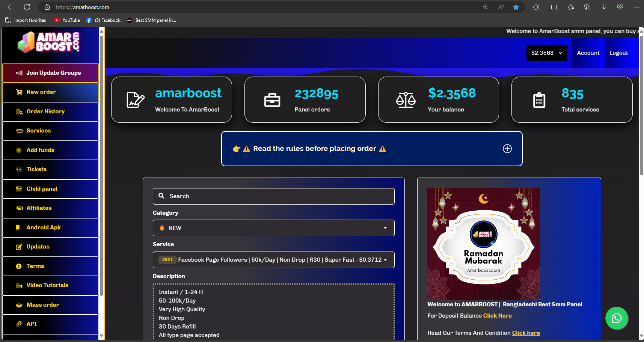The width and height of the screenshot is (644, 342).
Task: Click description line "Instant / 1-24 H"
Action: pos(181,292)
